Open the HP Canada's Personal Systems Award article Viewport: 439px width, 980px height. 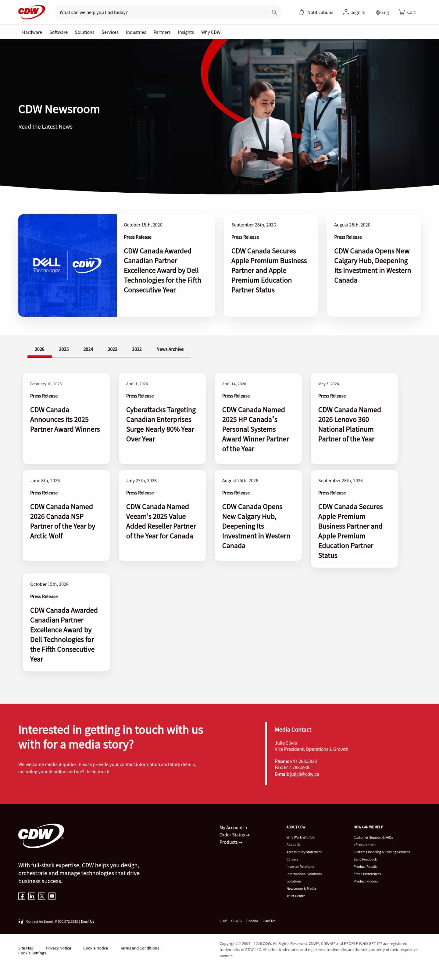(256, 429)
